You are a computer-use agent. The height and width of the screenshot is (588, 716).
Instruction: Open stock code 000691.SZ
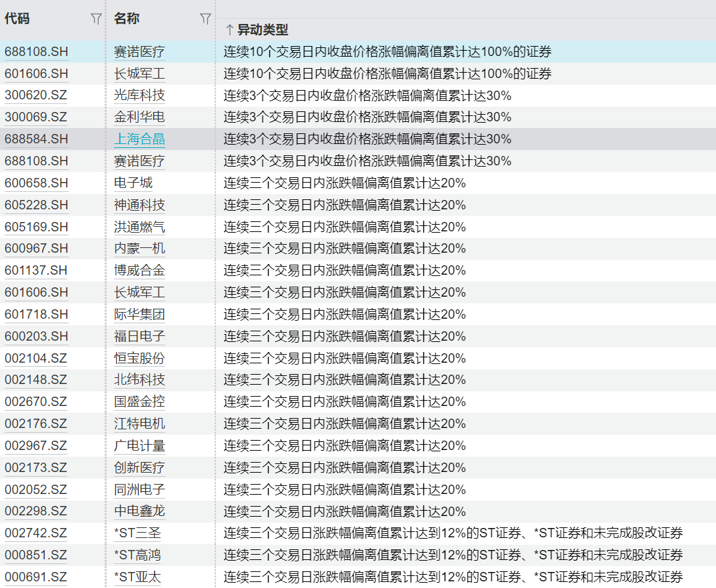pyautogui.click(x=35, y=577)
